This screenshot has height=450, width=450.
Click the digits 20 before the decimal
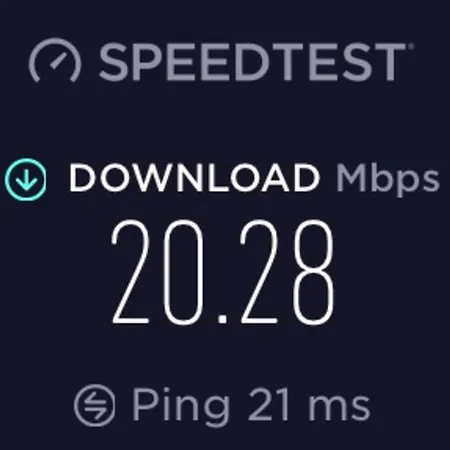coord(158,273)
